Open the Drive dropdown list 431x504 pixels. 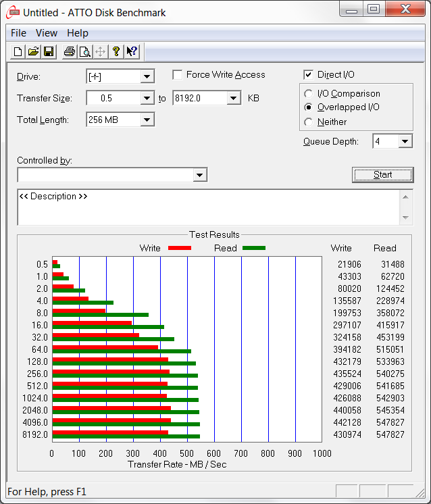point(147,76)
